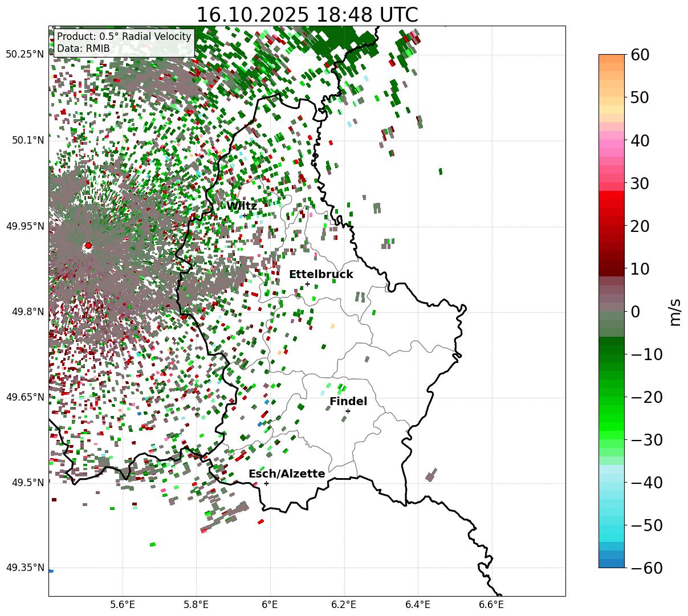Select the Ettelbruck city label
Viewport: 688px width, 616px height.
click(x=321, y=274)
